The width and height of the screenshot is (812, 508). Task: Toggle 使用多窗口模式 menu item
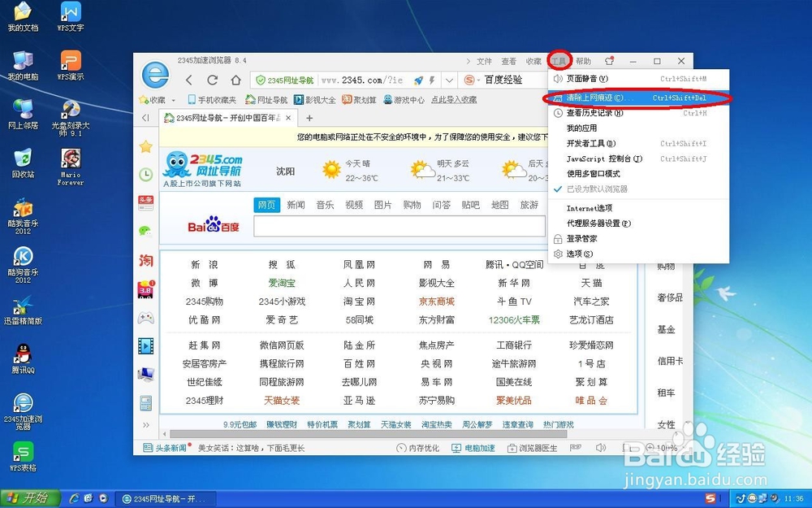click(638, 174)
